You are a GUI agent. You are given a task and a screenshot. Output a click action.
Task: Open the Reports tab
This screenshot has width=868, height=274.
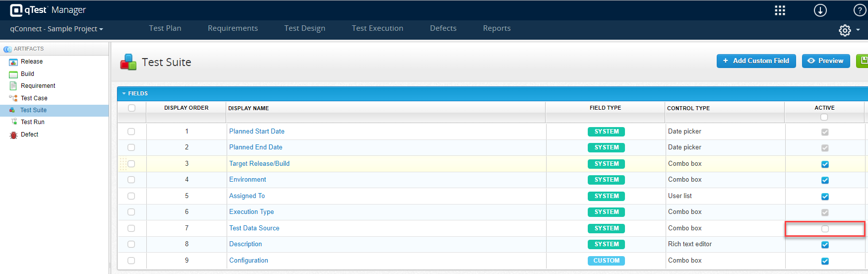click(x=496, y=28)
